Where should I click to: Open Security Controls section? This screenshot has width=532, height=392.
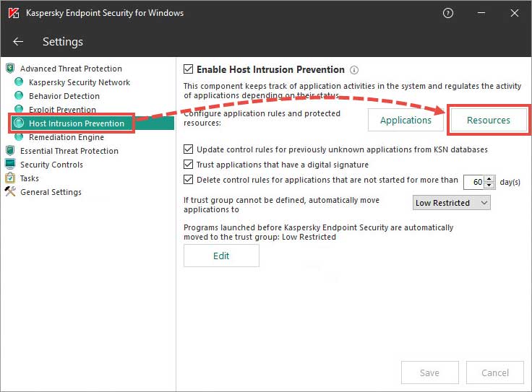coord(51,165)
